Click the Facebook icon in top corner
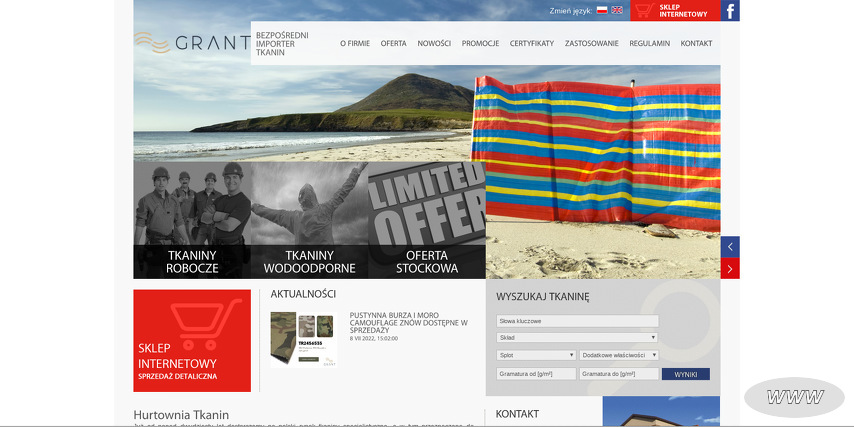854x427 pixels. (730, 11)
